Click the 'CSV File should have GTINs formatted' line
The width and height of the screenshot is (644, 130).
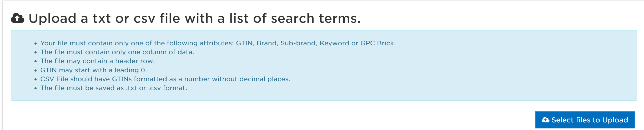pos(165,79)
